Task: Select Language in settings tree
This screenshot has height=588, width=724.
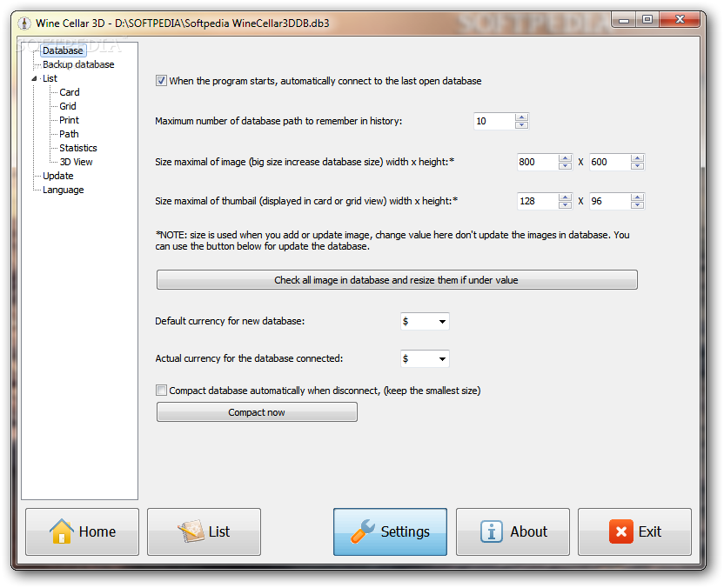Action: (x=64, y=190)
